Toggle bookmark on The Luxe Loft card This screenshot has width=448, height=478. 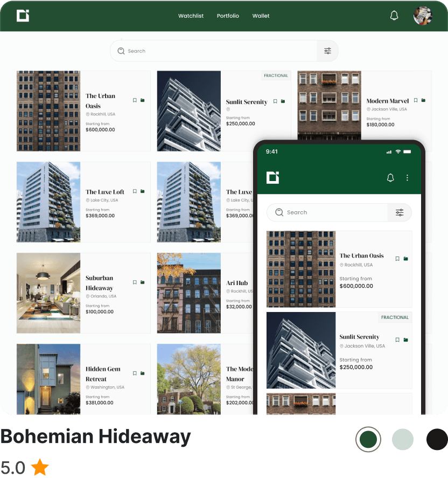coord(135,191)
